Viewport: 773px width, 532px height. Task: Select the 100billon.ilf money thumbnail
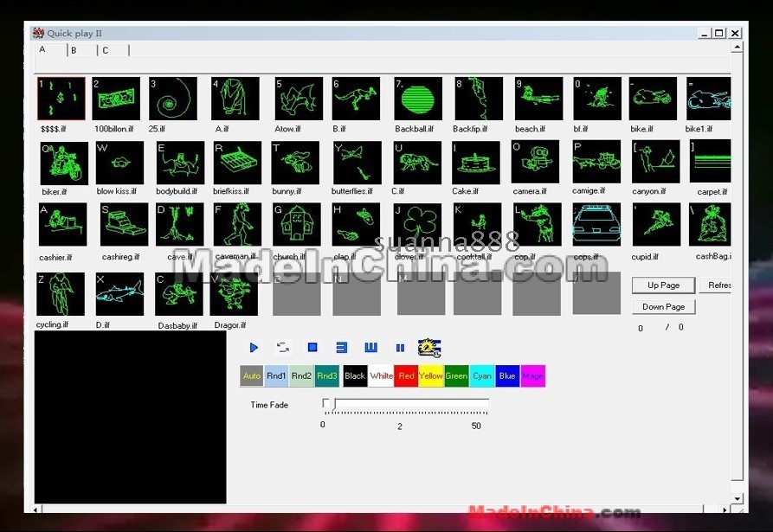[x=116, y=99]
